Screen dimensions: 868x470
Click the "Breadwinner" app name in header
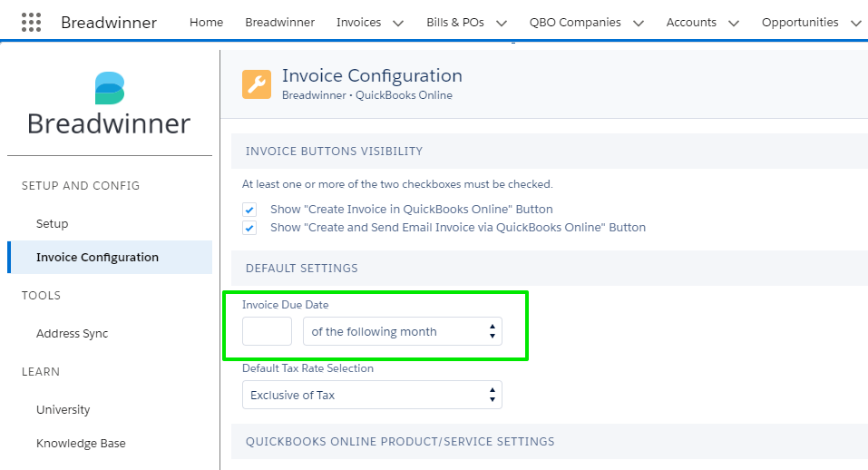[x=109, y=22]
